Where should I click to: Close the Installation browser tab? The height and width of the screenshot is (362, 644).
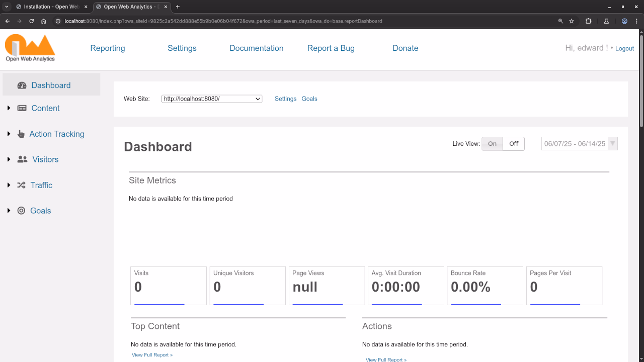pos(86,7)
